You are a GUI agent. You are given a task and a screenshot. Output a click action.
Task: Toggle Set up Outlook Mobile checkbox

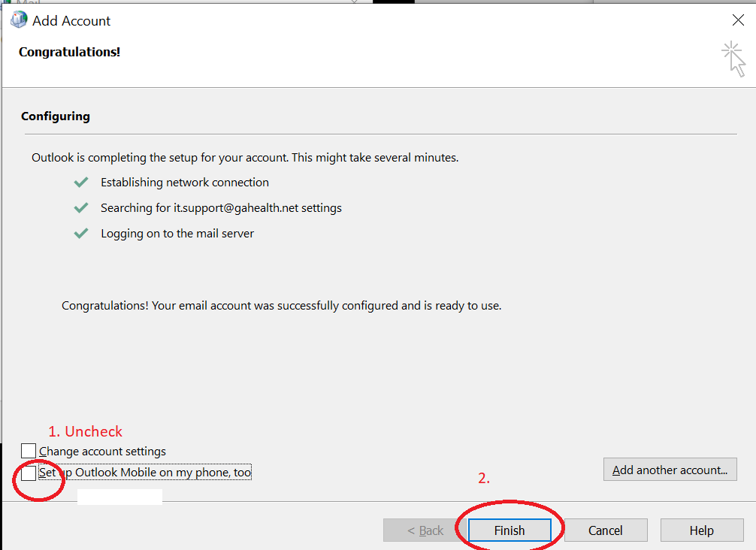tap(29, 473)
